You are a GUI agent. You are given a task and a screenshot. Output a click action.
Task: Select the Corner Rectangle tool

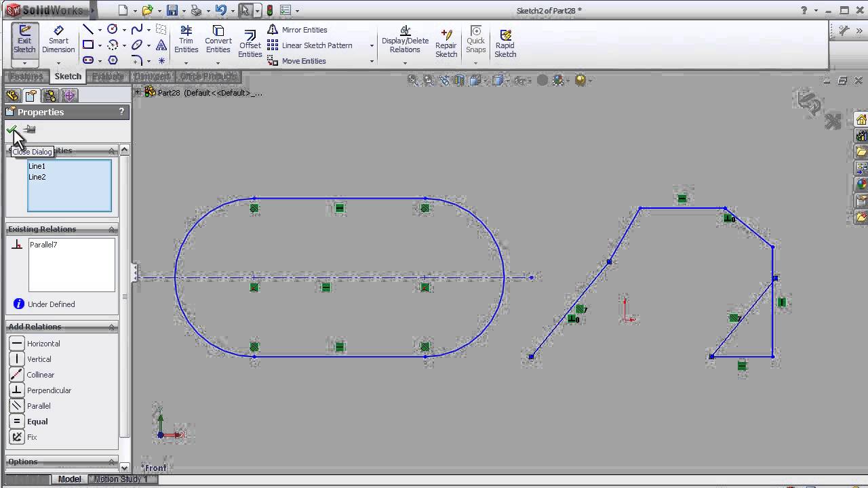(88, 45)
